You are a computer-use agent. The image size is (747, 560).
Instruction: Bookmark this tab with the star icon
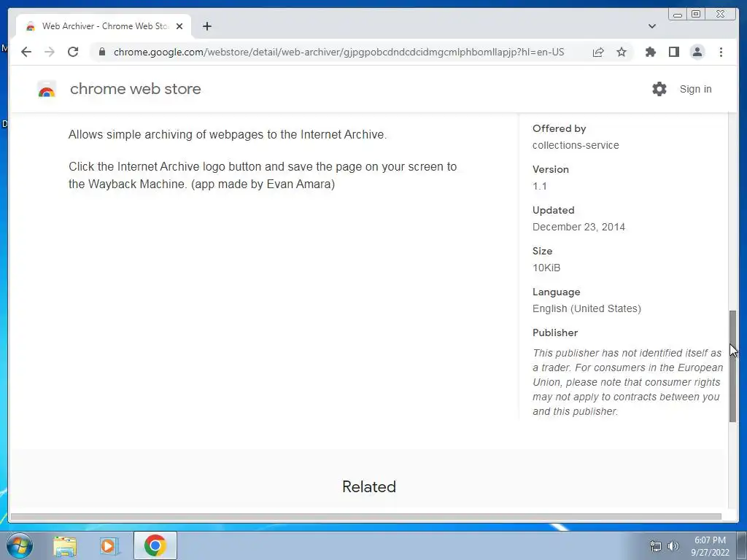(x=622, y=52)
